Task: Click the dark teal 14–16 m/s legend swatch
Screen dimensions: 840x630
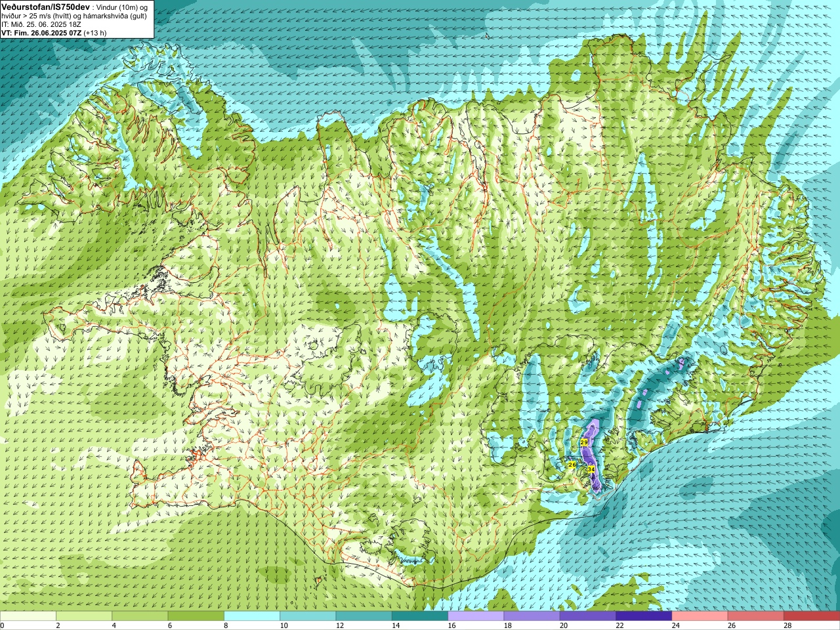Action: [420, 616]
